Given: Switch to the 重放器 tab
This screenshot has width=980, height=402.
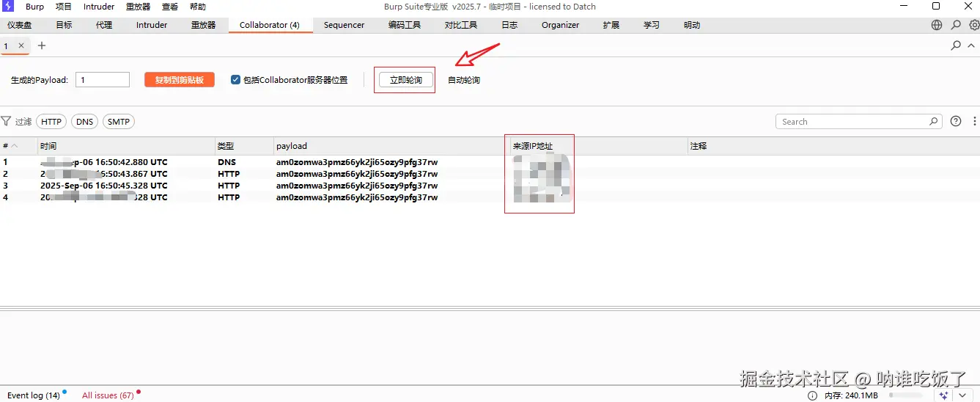Looking at the screenshot, I should pyautogui.click(x=204, y=25).
